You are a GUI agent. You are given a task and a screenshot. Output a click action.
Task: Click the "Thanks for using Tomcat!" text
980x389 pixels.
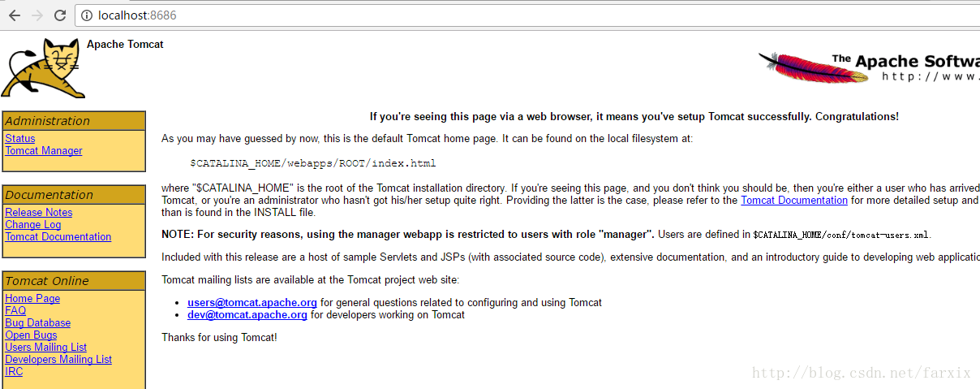pyautogui.click(x=219, y=337)
